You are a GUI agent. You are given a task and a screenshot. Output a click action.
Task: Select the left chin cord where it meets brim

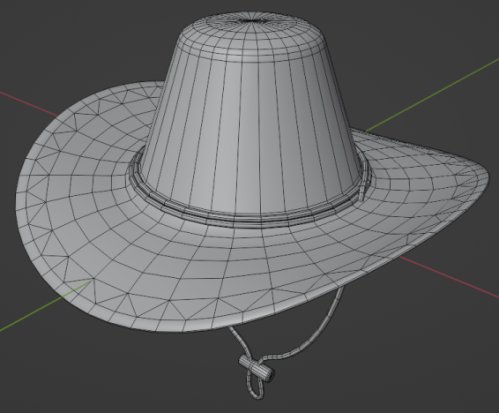tap(233, 332)
